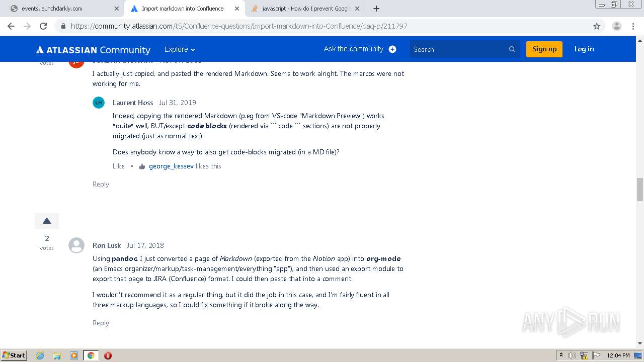The width and height of the screenshot is (644, 362).
Task: Open a new browser tab
Action: (x=376, y=9)
